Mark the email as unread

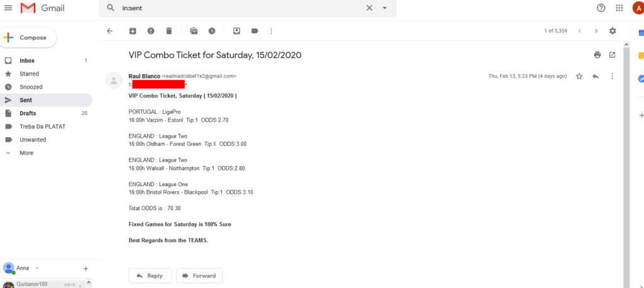coord(194,31)
